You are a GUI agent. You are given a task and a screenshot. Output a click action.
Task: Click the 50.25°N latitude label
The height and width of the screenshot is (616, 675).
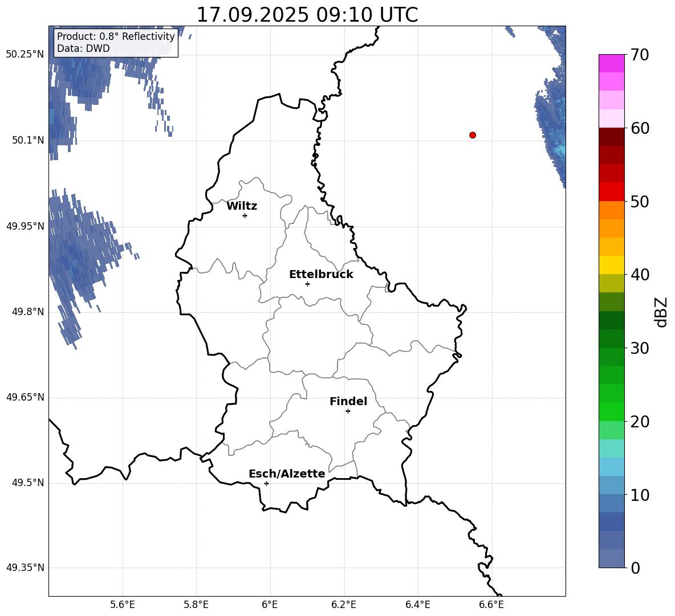(x=25, y=55)
